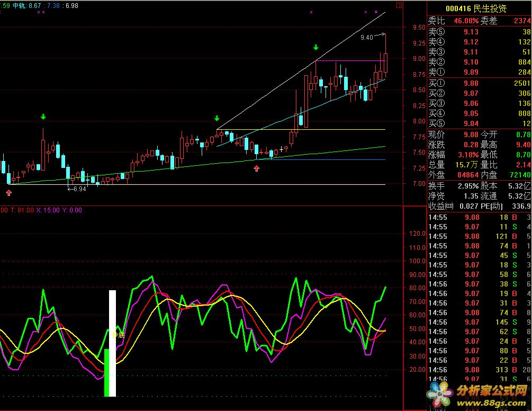This screenshot has width=532, height=411.
Task: Select the 14:55 trade of 121 lots B
Action: point(479,236)
